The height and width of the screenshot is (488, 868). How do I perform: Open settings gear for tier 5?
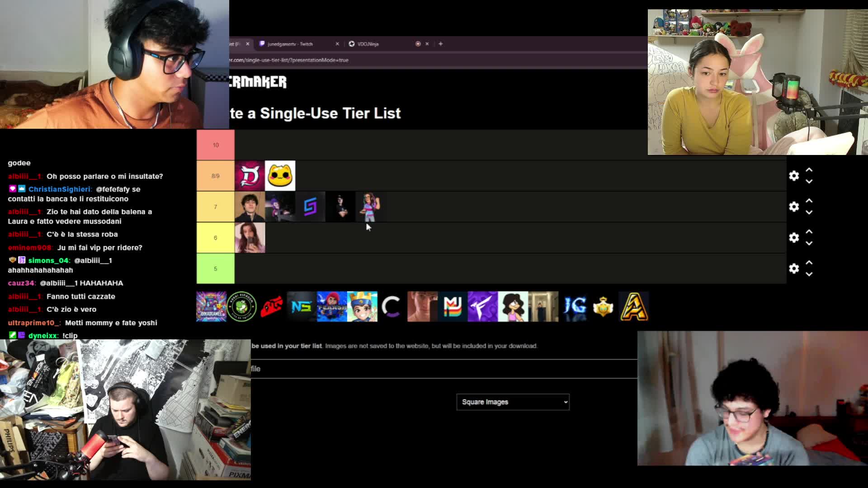pyautogui.click(x=794, y=268)
